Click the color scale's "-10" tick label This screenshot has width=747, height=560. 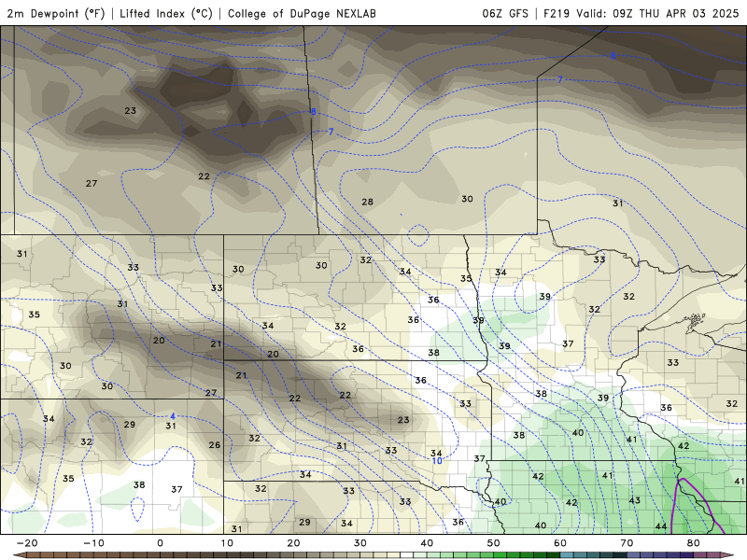coord(93,543)
